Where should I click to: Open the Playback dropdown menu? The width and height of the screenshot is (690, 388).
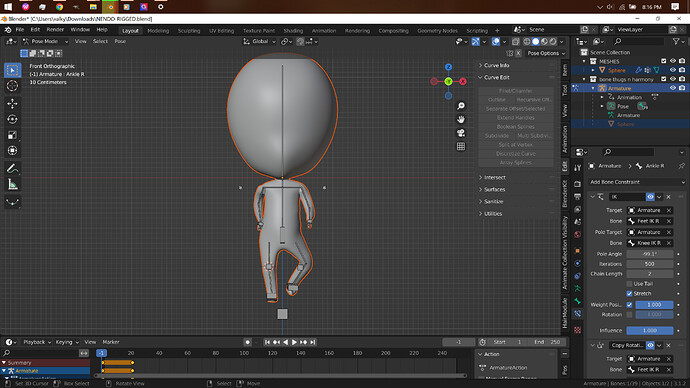(x=37, y=342)
